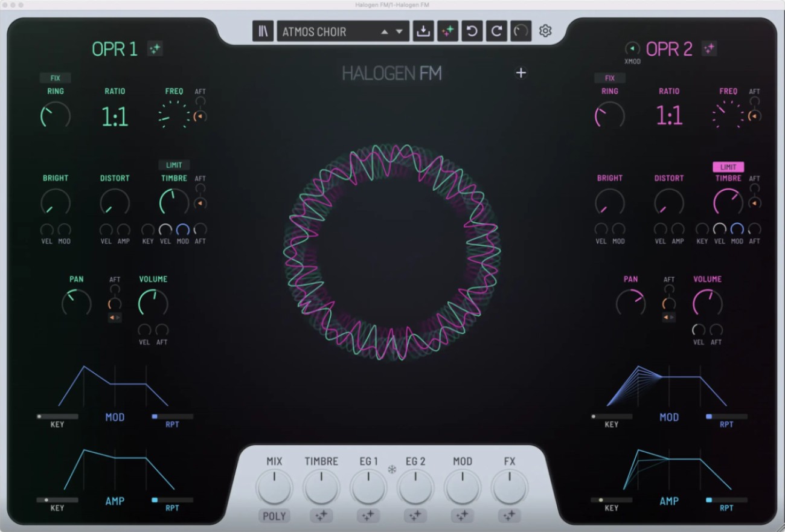This screenshot has height=532, width=785.
Task: Click the redo icon
Action: click(x=496, y=31)
